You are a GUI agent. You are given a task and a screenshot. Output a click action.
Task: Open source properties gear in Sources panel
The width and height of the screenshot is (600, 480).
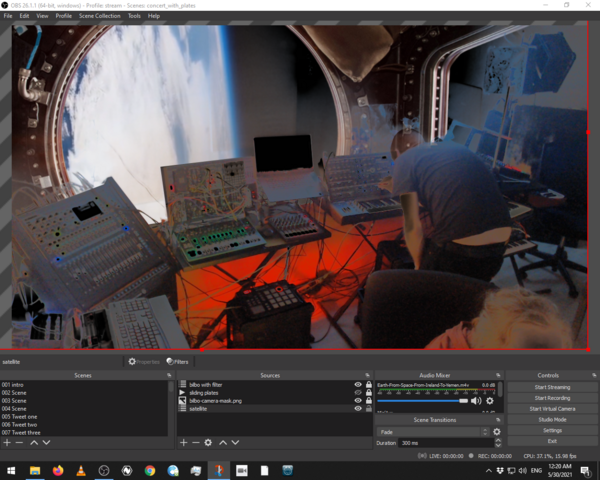coord(208,442)
